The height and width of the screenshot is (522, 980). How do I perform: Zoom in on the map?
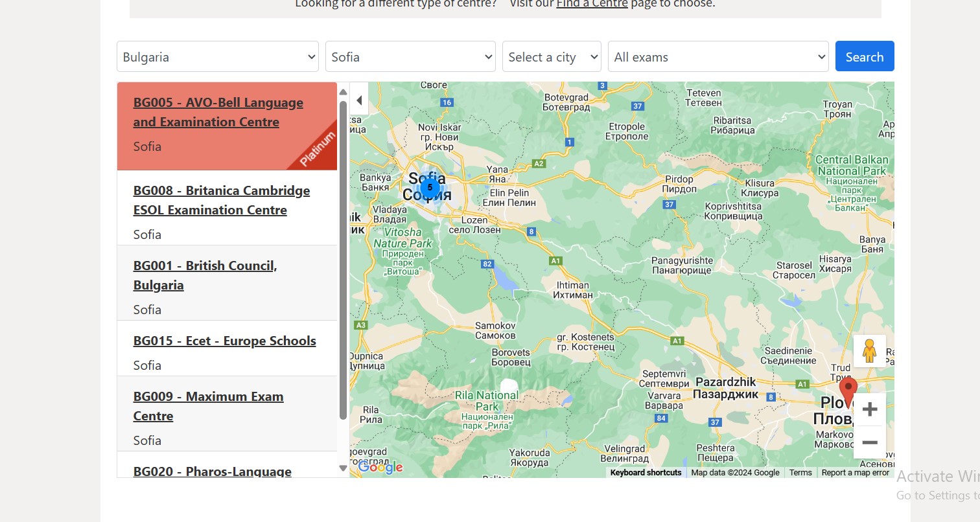point(869,409)
